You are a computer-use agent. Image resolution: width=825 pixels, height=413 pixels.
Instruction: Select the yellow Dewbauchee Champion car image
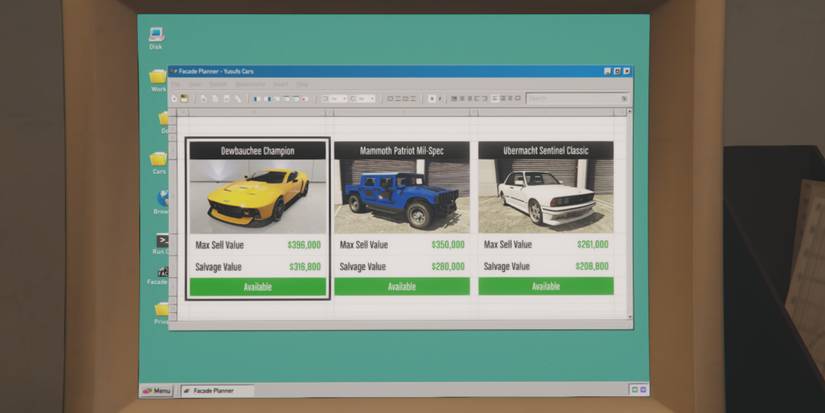tap(258, 197)
